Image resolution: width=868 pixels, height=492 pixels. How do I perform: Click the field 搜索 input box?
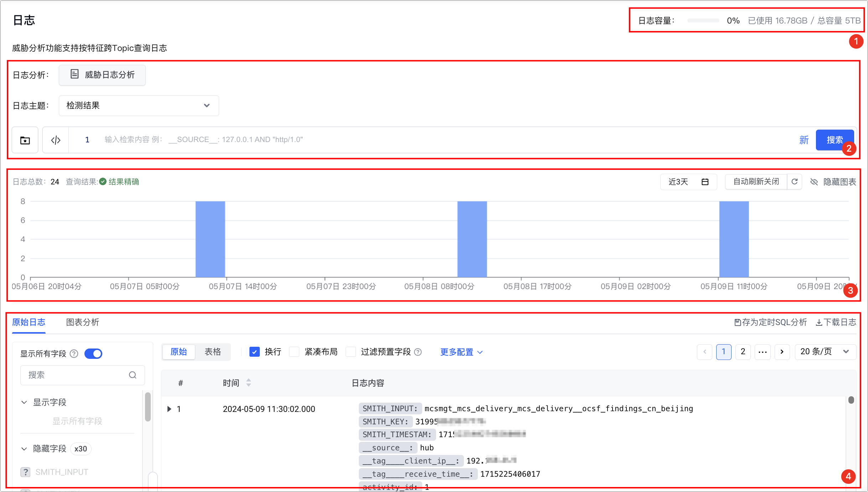[83, 375]
